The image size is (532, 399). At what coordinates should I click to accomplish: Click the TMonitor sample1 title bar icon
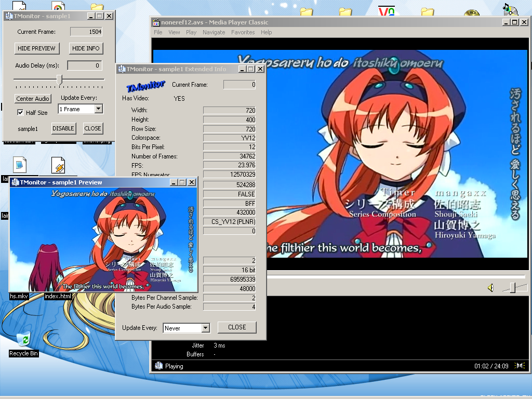click(x=8, y=16)
